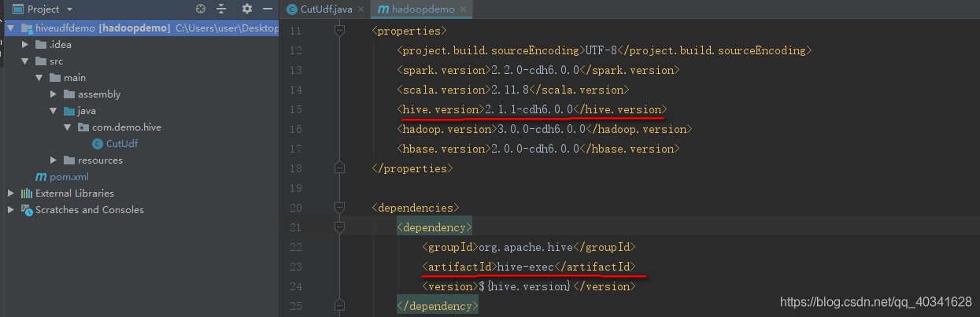
Task: Collapse the main folder
Action: (39, 78)
